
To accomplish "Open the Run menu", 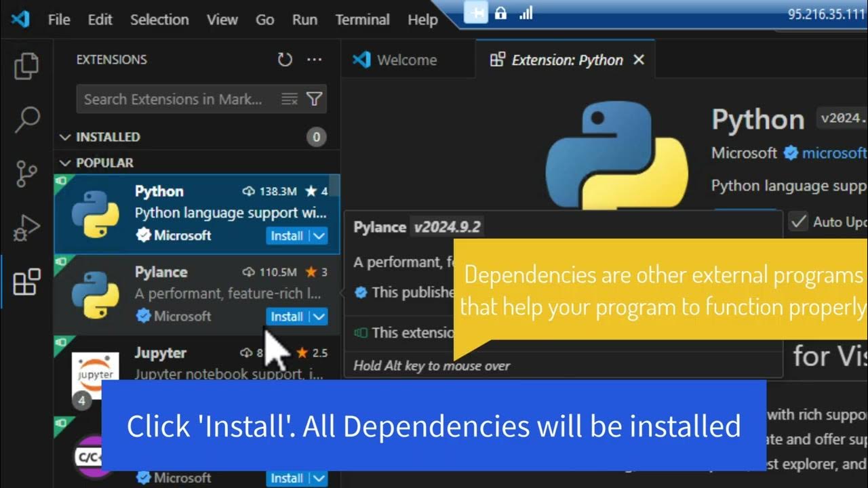I will [x=304, y=20].
